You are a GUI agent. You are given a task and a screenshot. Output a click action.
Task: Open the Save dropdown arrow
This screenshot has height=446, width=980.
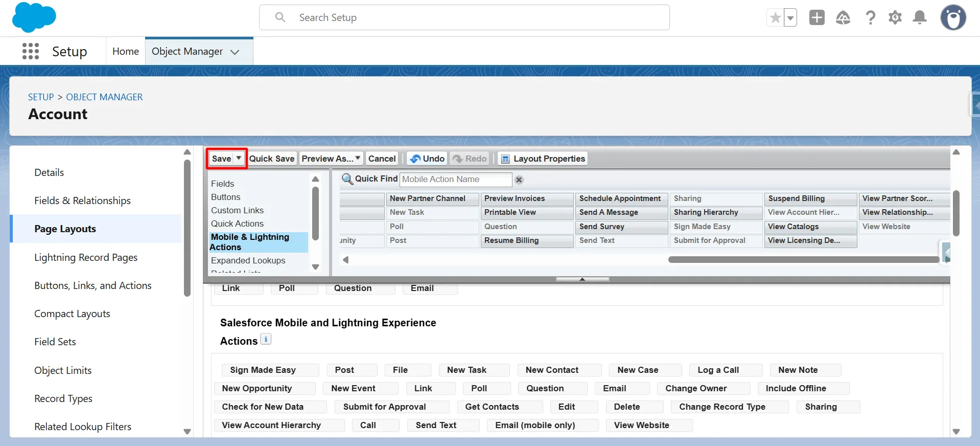point(239,159)
